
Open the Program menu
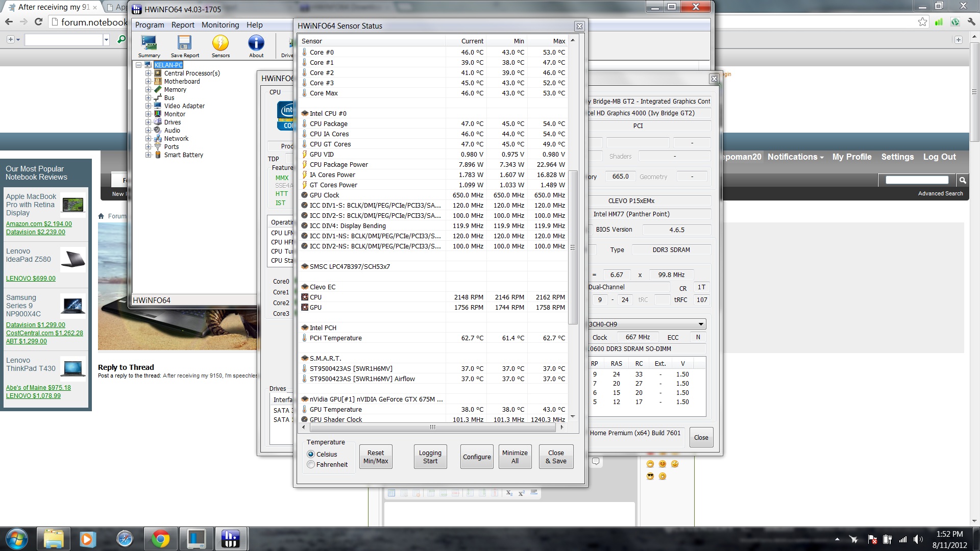click(x=150, y=25)
